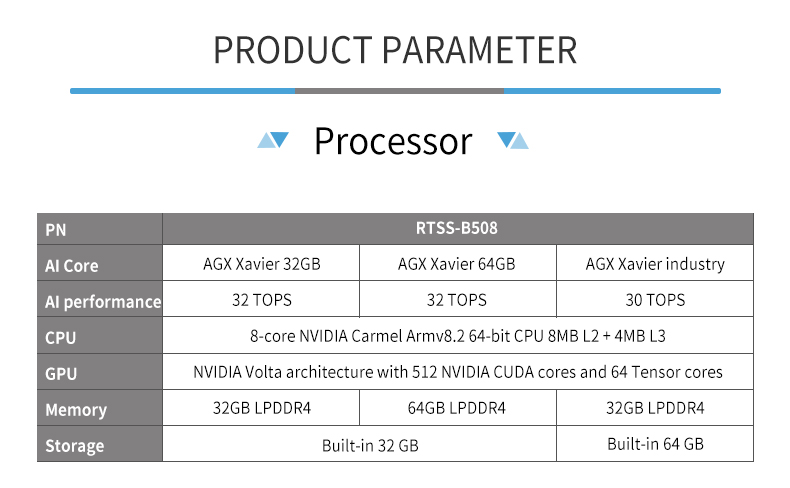The width and height of the screenshot is (790, 488).
Task: Click the Processor section heading
Action: click(393, 141)
